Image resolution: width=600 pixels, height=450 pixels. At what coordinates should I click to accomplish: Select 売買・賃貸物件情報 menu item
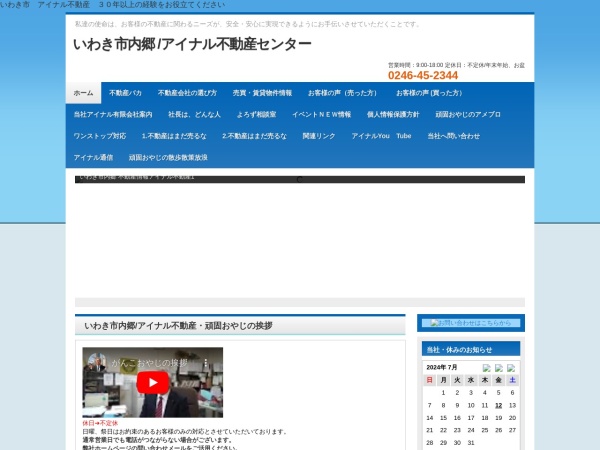tap(262, 93)
